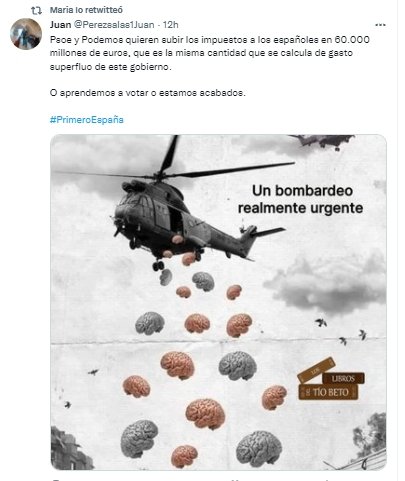Open Juan's profile avatar picture
Viewport: 405px width, 481px height.
(26, 34)
